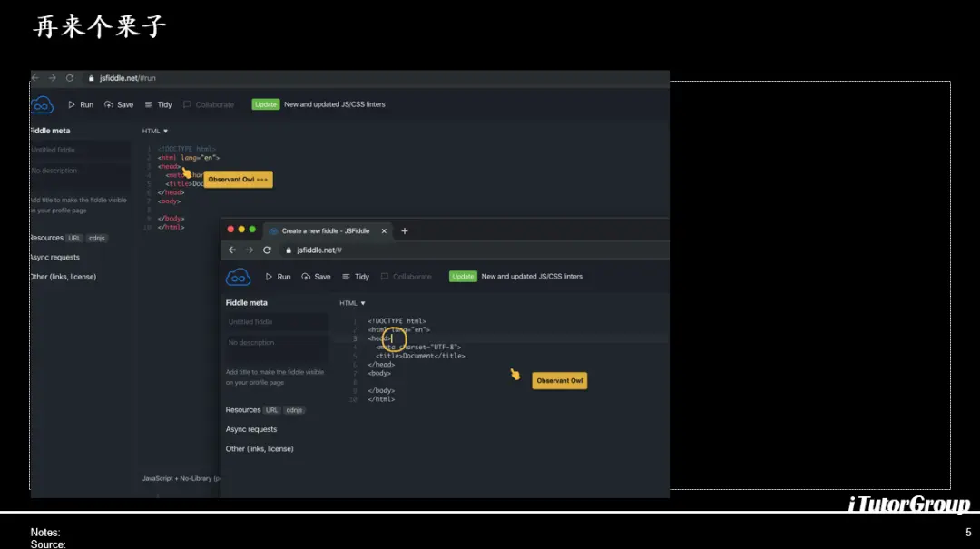The image size is (980, 549).
Task: Expand Resources section in back window
Action: click(x=47, y=239)
